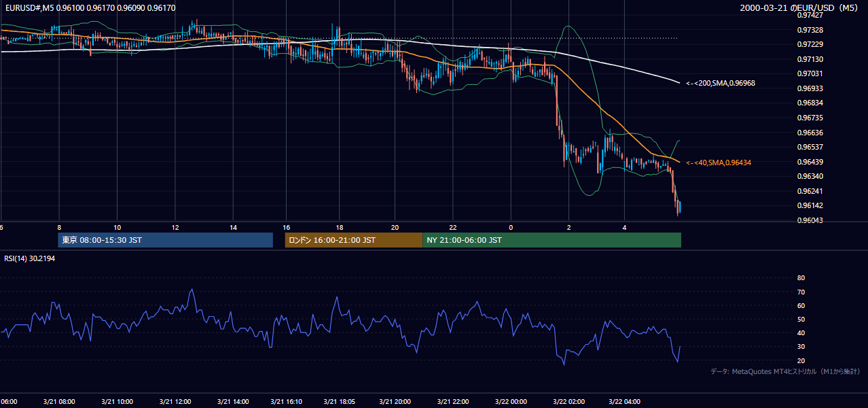The image size is (868, 408).
Task: Click the 東京 08:00-15:30 JST session bar
Action: pyautogui.click(x=165, y=240)
